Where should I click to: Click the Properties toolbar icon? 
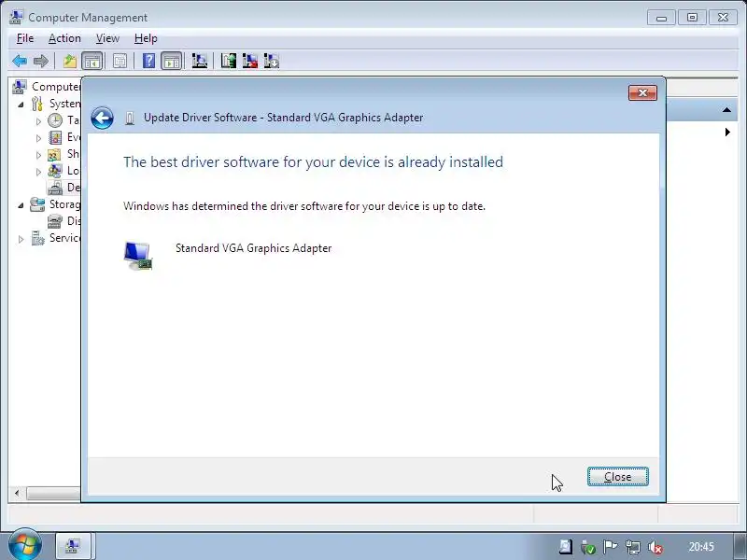120,61
